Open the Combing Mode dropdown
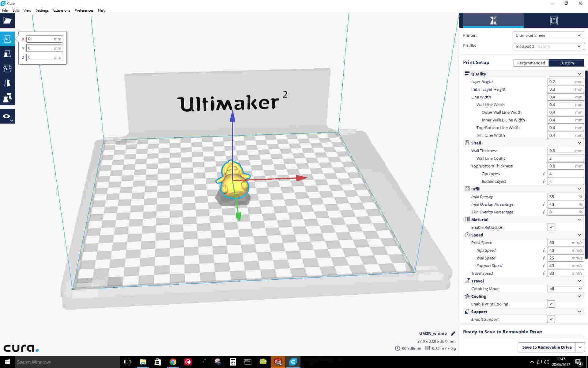588x368 pixels. point(566,289)
